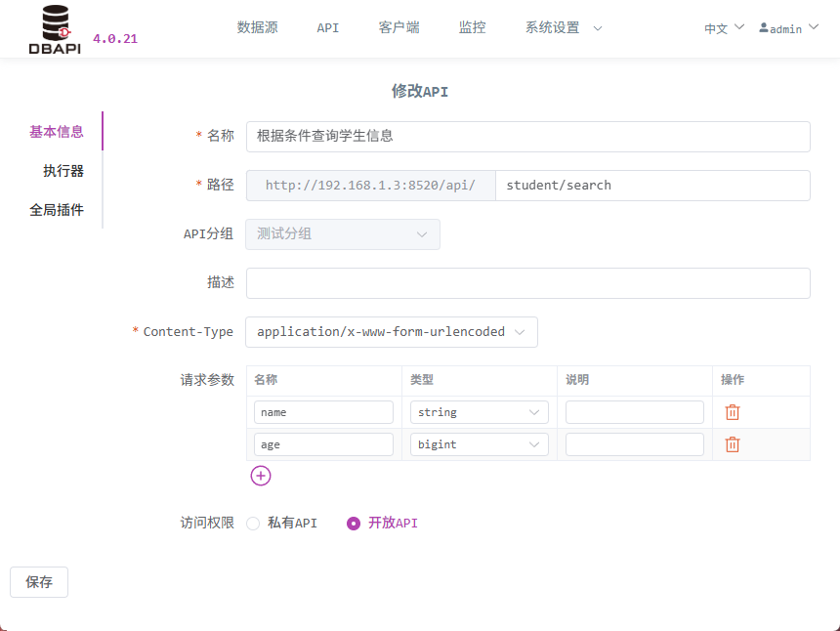Screen dimensions: 840x631
Task: Click the 描述 input field
Action: pos(528,283)
